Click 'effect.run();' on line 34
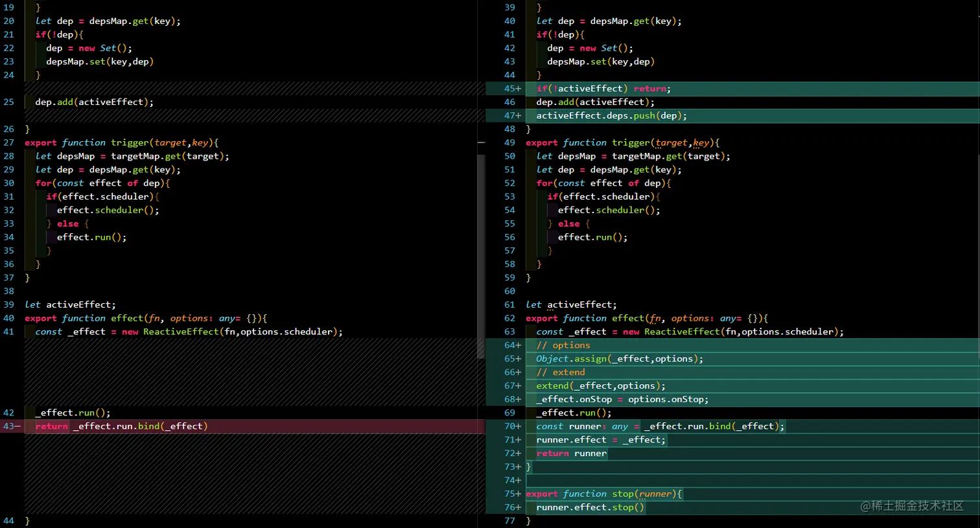 click(91, 237)
